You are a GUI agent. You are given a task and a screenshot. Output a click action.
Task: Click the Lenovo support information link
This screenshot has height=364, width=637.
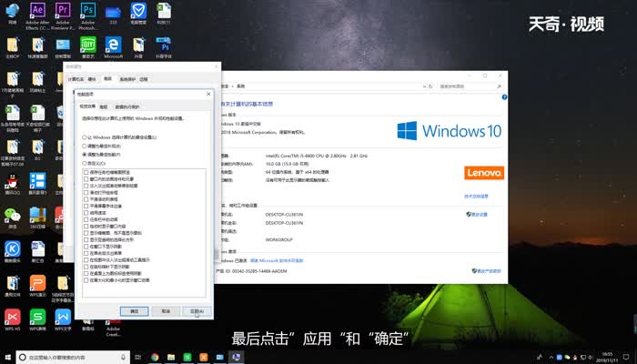pos(476,197)
